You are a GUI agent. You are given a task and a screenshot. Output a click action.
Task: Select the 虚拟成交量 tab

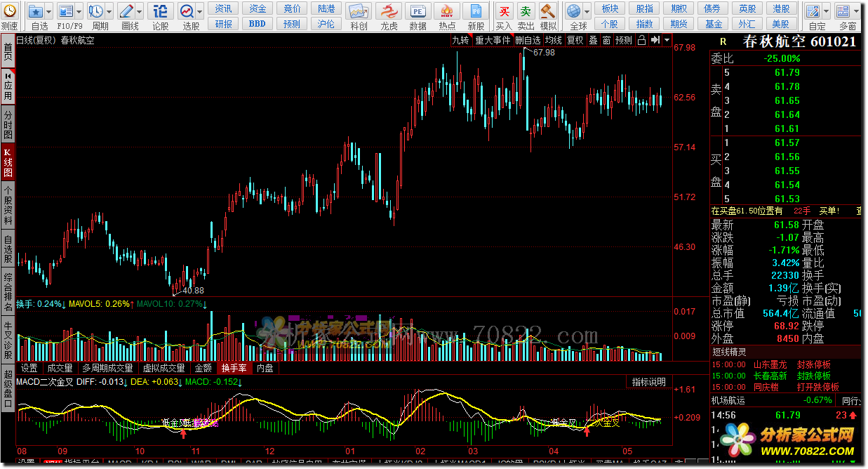coord(164,368)
